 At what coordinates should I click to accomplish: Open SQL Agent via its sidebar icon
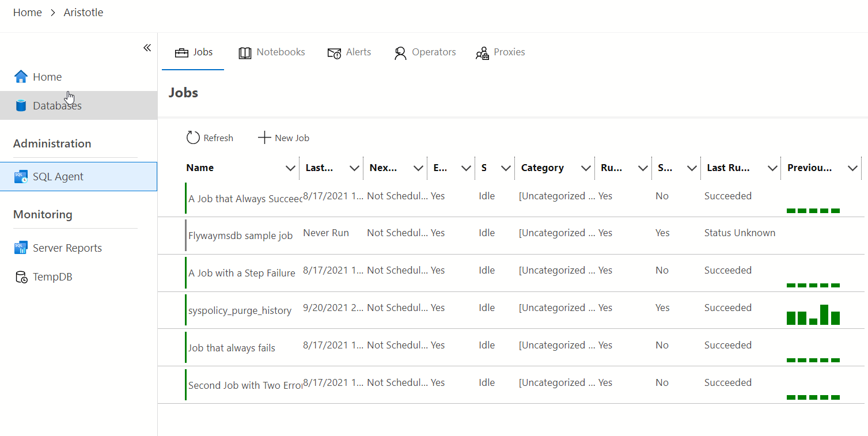21,177
